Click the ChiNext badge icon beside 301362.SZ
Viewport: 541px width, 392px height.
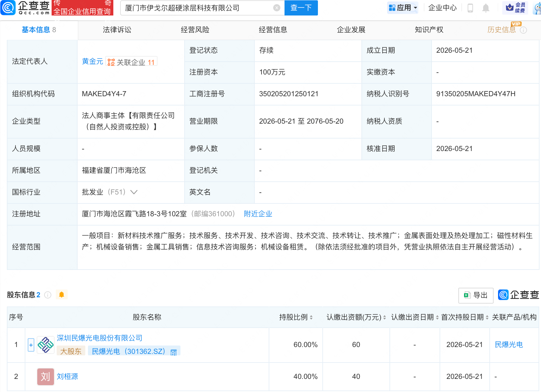tap(174, 352)
